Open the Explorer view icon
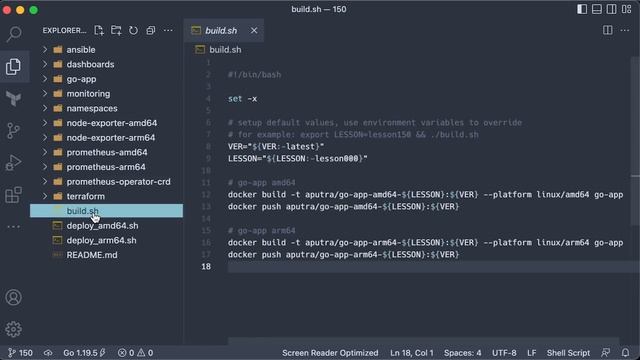The height and width of the screenshot is (360, 640). coord(13,66)
